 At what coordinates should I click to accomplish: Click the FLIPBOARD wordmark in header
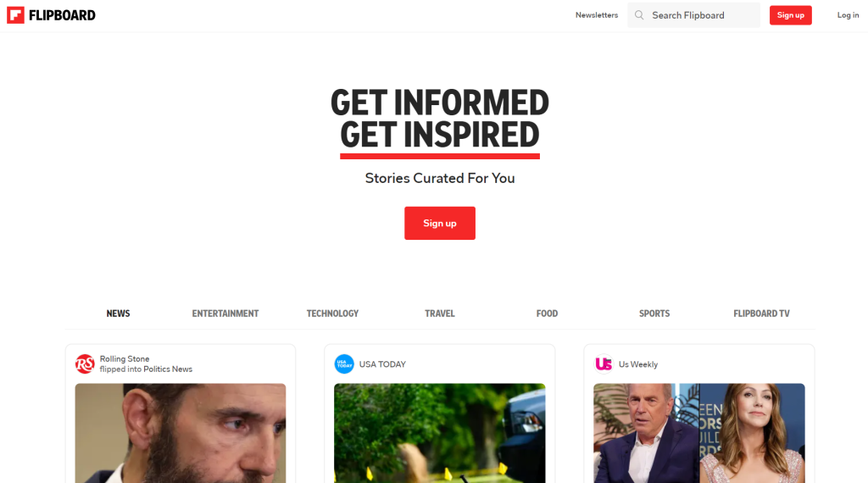pos(62,15)
